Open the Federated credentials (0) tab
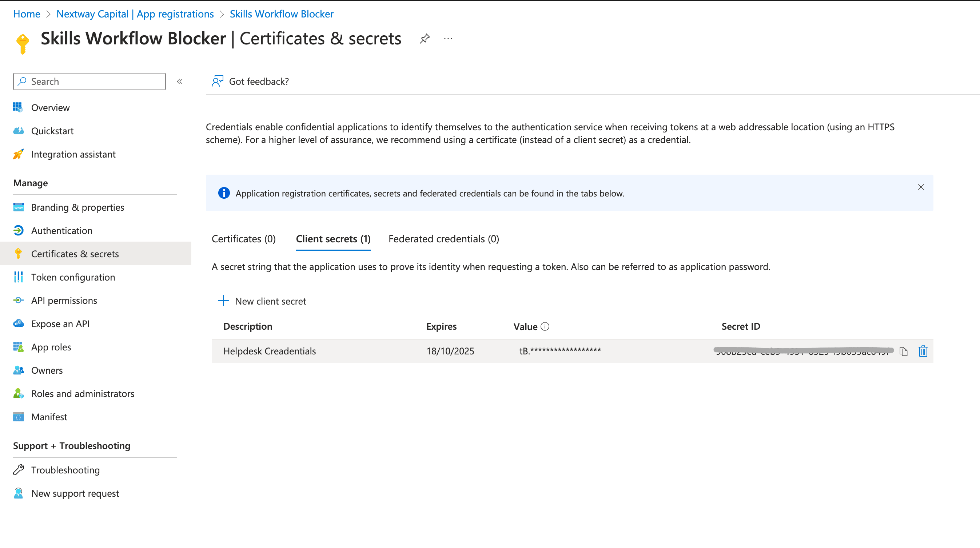Image resolution: width=980 pixels, height=548 pixels. click(443, 239)
